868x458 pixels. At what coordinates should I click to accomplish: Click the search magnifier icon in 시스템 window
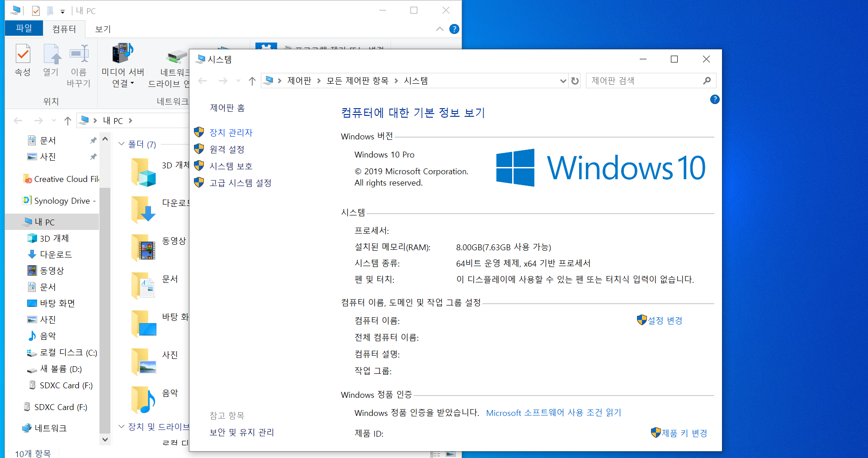[x=707, y=81]
